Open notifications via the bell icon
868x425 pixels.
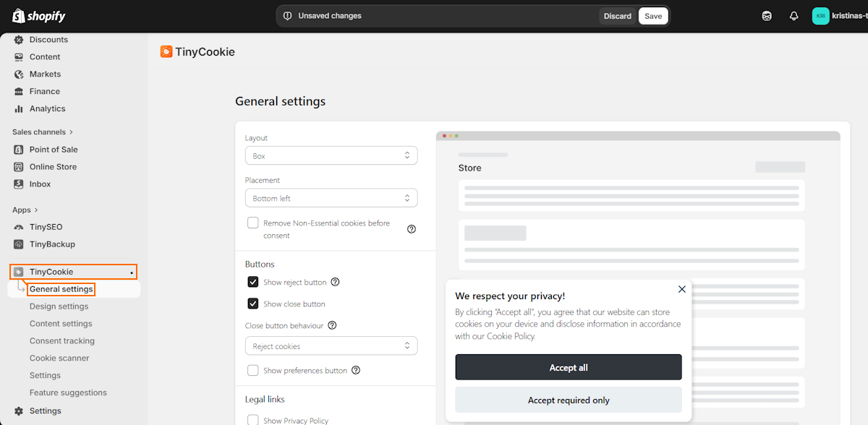click(x=793, y=15)
